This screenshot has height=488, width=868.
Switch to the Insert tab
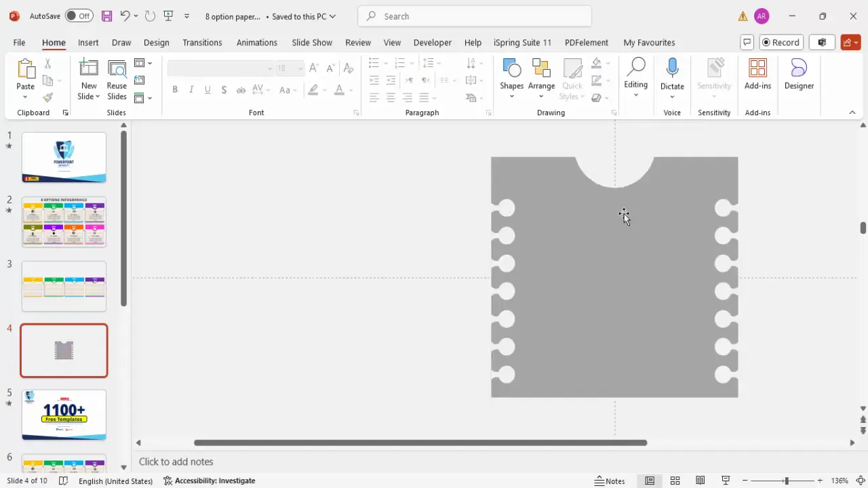(88, 42)
